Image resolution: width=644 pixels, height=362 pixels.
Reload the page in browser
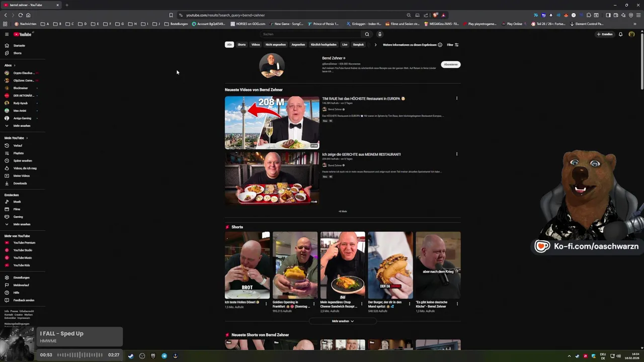(x=21, y=15)
